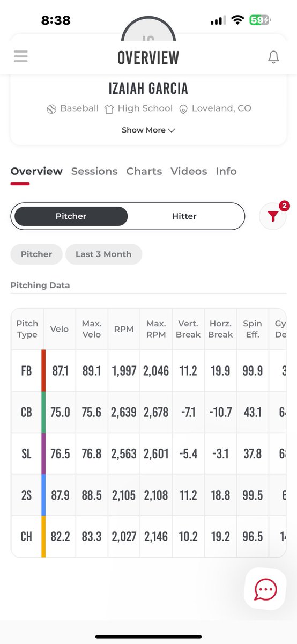Tap the High School jersey icon
Image resolution: width=297 pixels, height=644 pixels.
[109, 109]
